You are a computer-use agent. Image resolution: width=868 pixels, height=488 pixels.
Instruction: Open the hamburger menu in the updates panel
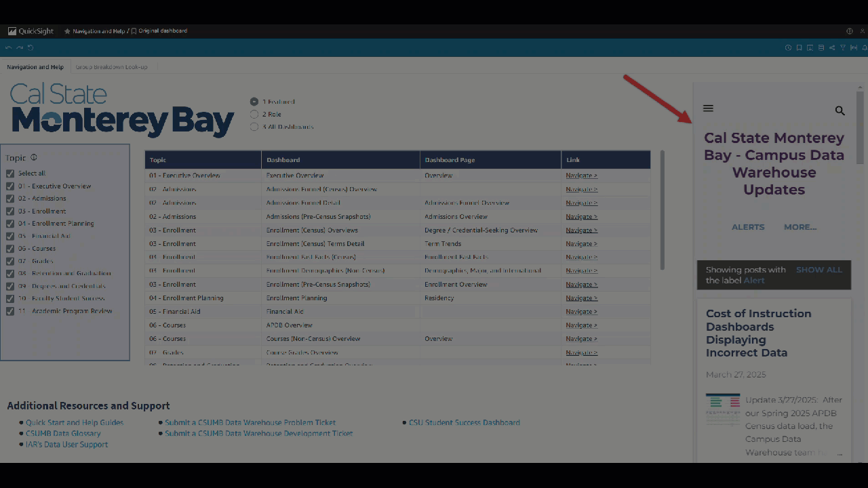(708, 108)
